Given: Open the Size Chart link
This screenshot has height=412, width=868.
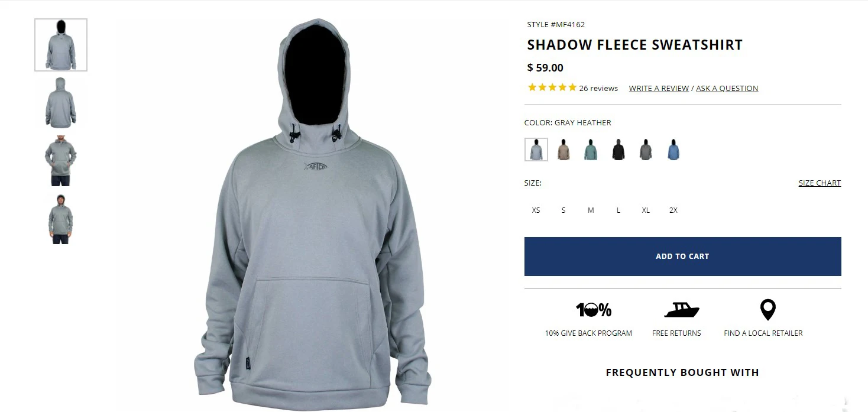Looking at the screenshot, I should pyautogui.click(x=820, y=183).
